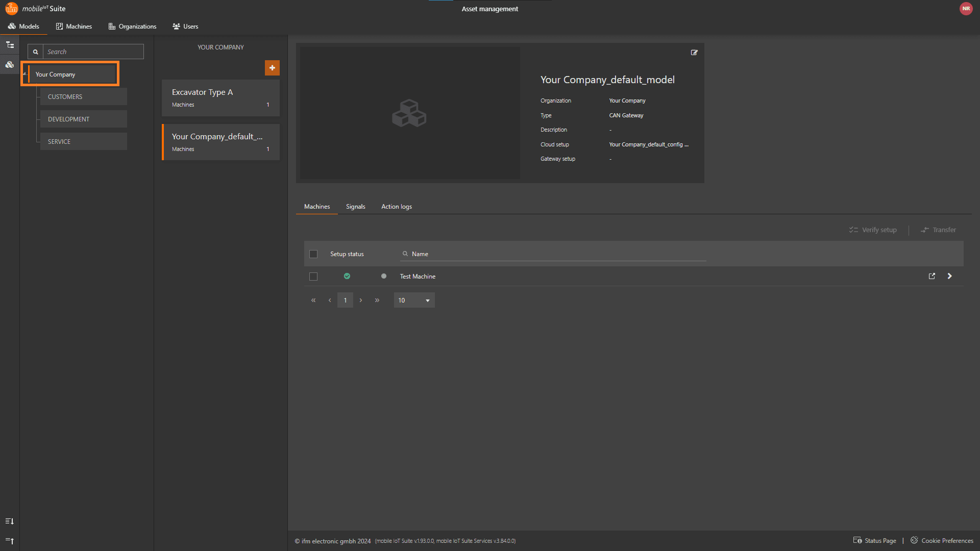Open the organization tree view sidebar icon
980x551 pixels.
pyautogui.click(x=10, y=45)
